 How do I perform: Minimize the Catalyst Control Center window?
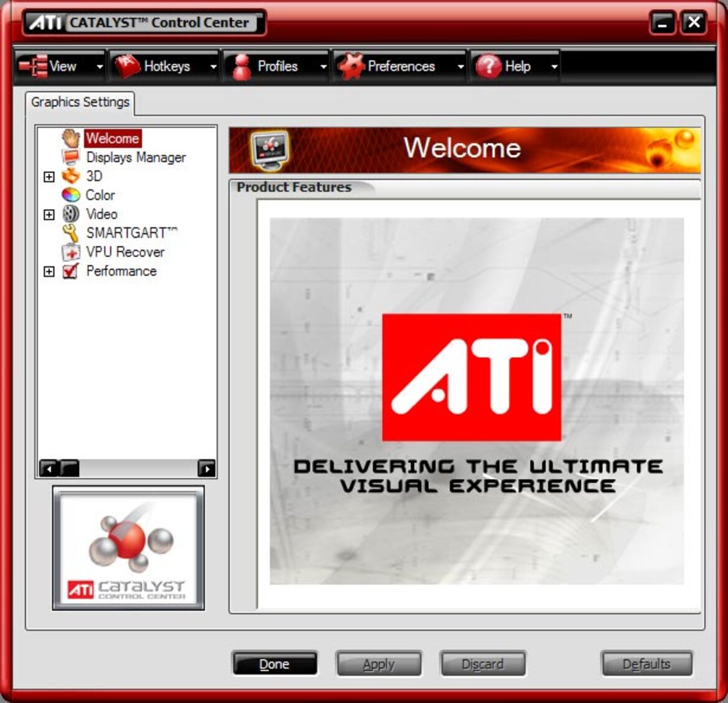(x=663, y=22)
